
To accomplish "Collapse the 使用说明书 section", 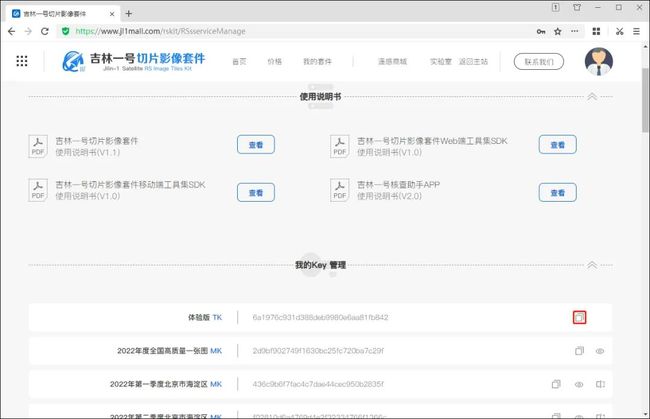I will tap(592, 97).
